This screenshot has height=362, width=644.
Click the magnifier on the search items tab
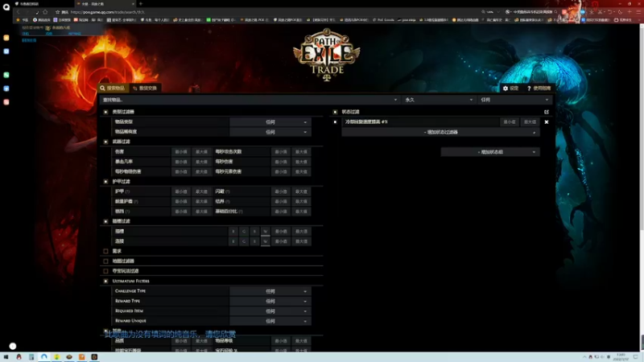click(102, 88)
